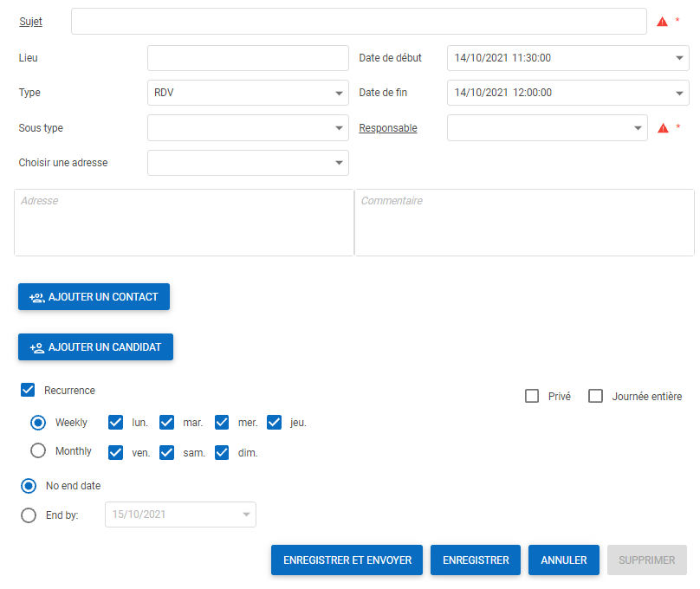
Task: Click the add-contact icon on Ajouter un contact
Action: pos(36,297)
